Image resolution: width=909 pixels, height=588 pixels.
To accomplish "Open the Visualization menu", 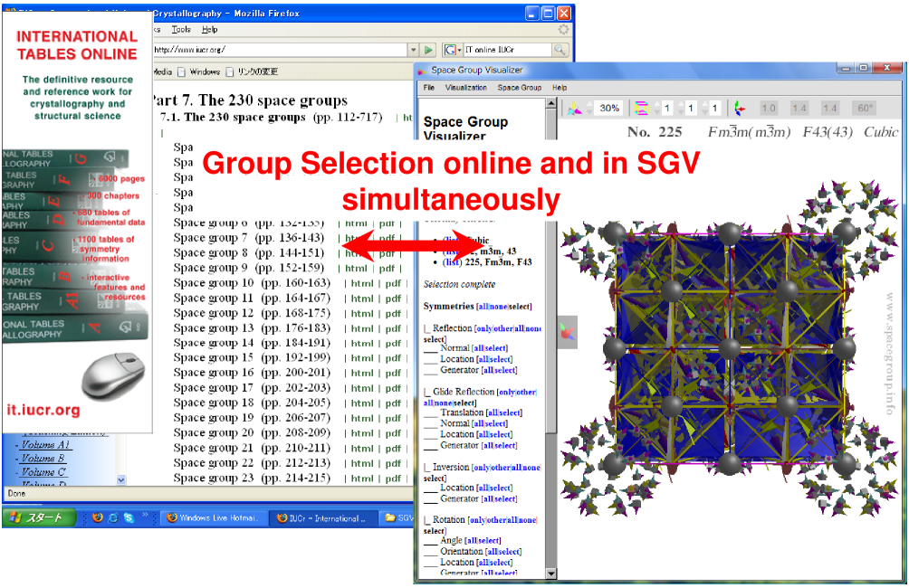I will (466, 88).
